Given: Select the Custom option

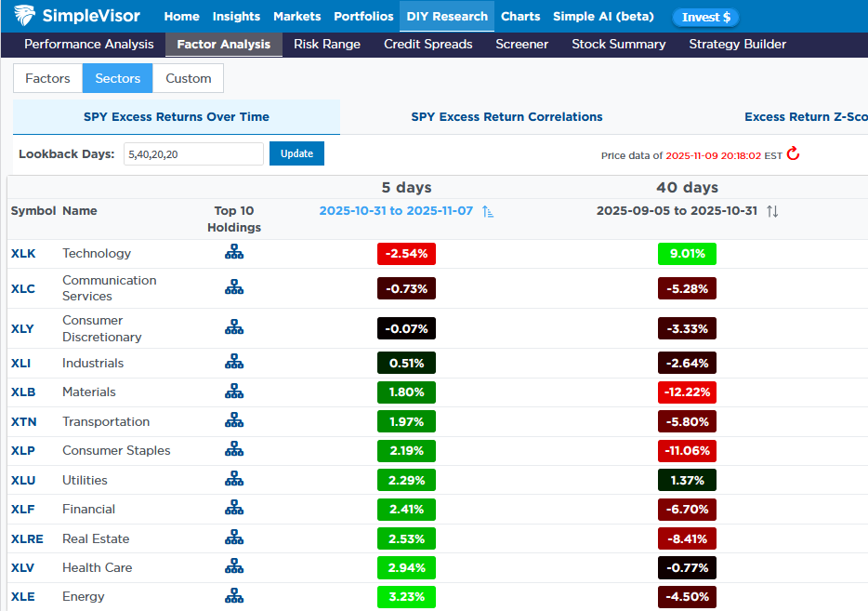Looking at the screenshot, I should (187, 78).
